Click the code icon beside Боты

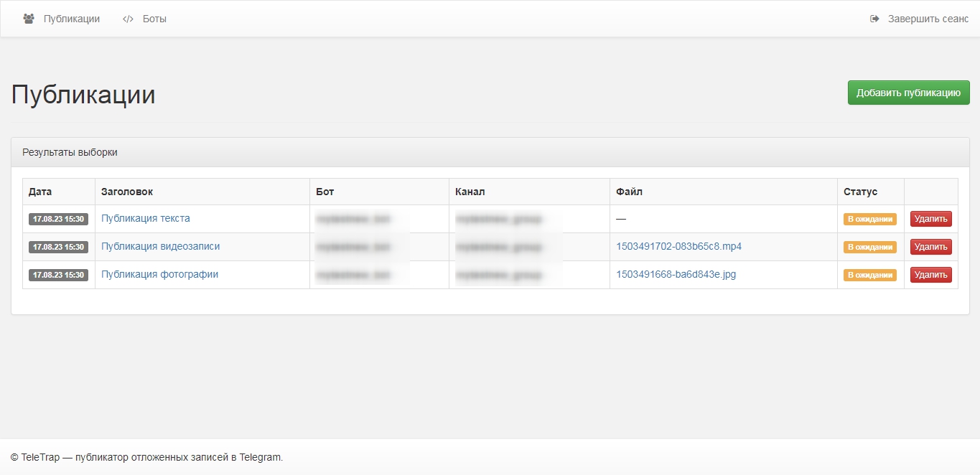pyautogui.click(x=128, y=19)
